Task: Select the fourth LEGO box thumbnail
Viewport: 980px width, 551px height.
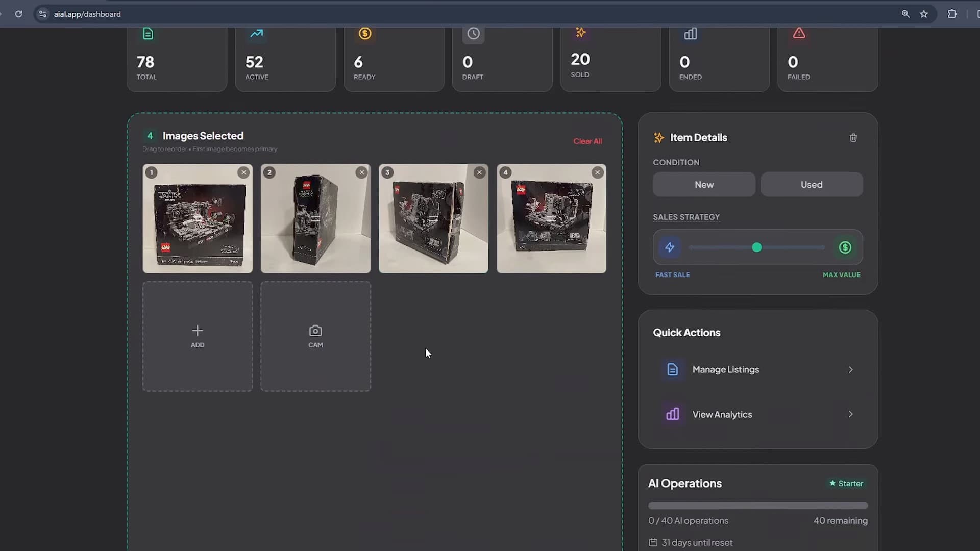Action: coord(552,218)
